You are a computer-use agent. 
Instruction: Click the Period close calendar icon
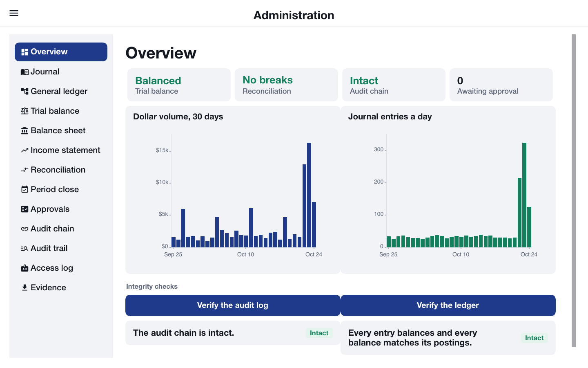(24, 189)
